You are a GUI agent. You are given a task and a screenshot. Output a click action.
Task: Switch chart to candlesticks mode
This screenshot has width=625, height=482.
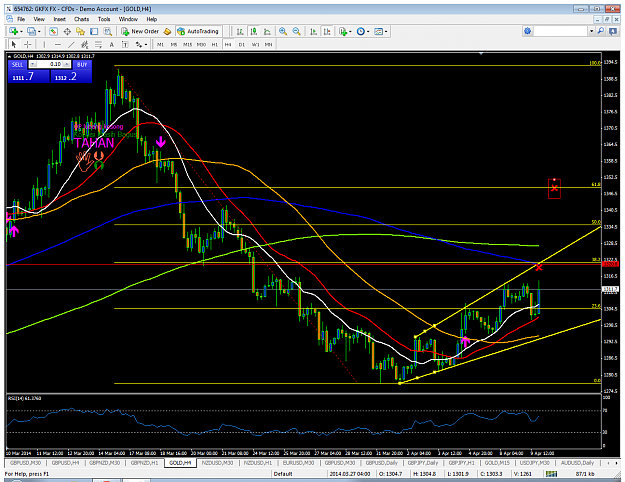coord(254,31)
